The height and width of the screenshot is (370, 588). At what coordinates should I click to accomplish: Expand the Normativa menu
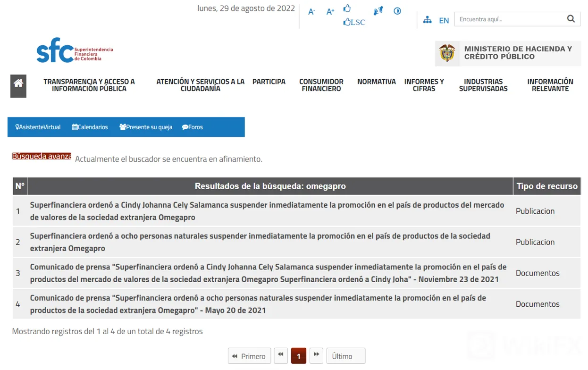coord(377,82)
